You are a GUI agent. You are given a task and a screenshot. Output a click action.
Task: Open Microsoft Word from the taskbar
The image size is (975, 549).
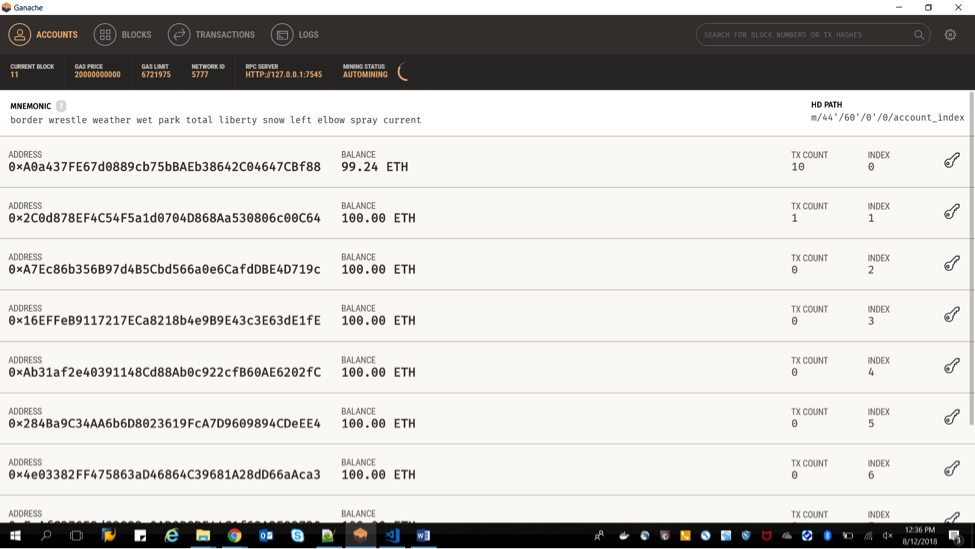coord(423,535)
